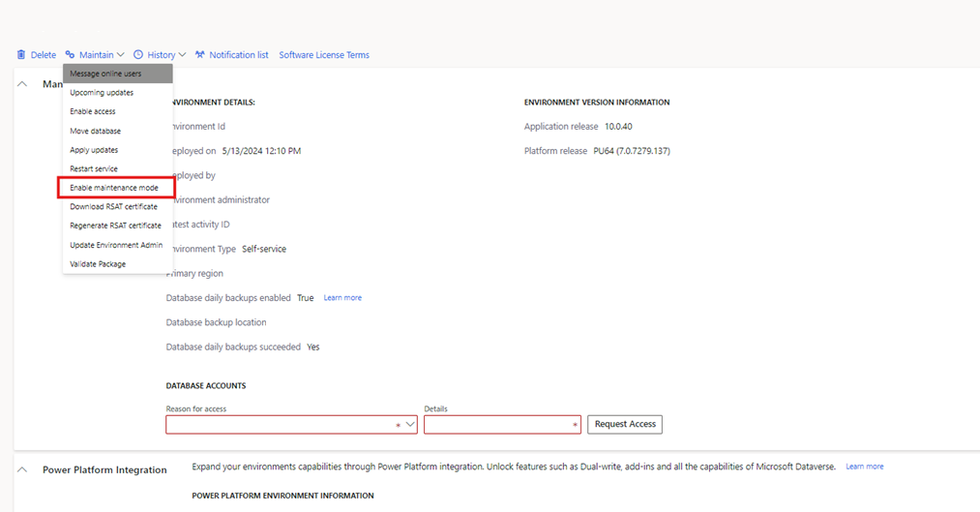Click the Delete trash icon

click(21, 55)
